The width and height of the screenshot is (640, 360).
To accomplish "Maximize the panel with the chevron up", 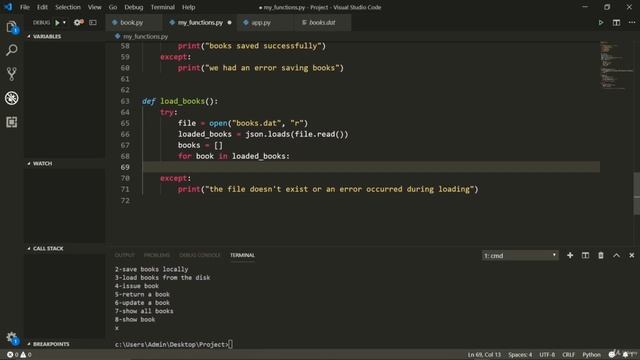I will tap(616, 256).
